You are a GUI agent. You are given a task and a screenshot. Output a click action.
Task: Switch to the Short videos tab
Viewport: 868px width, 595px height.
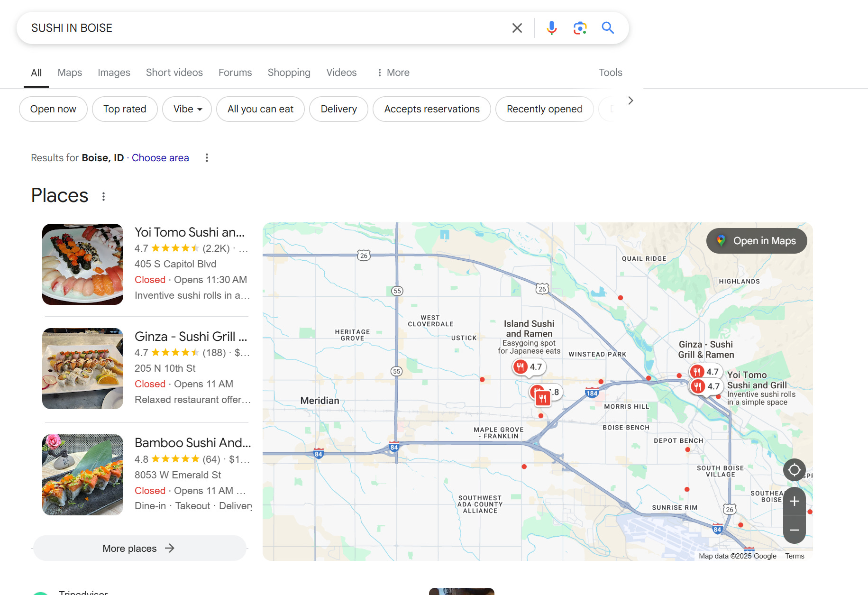click(x=174, y=73)
